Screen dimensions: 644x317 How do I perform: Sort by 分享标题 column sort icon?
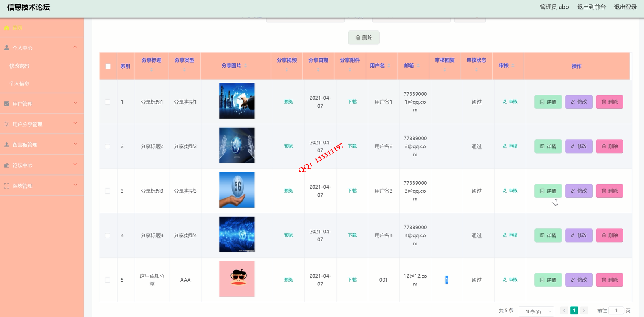pos(151,70)
